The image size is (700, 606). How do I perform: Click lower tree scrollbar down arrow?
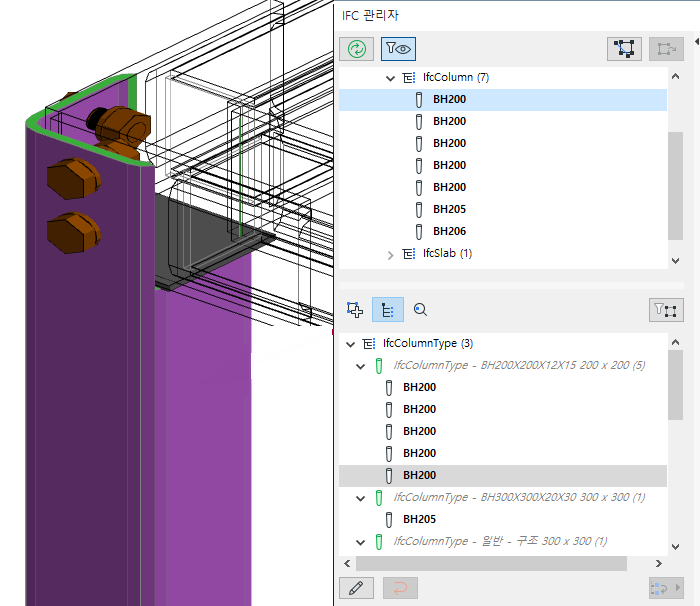point(675,547)
